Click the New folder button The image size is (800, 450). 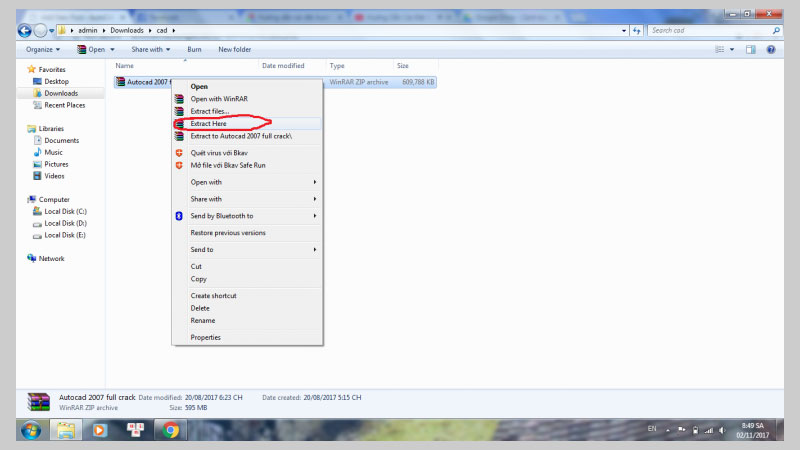[235, 49]
